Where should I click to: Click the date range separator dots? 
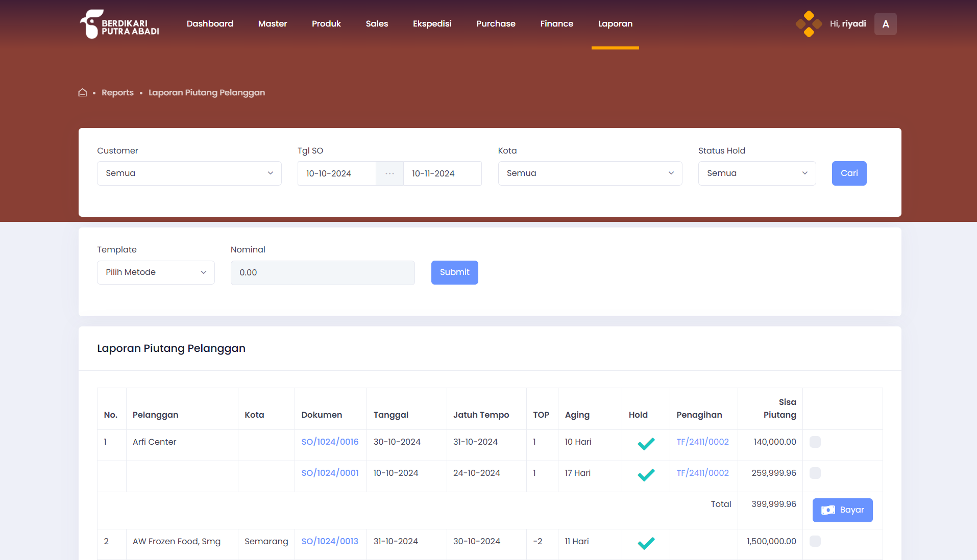389,173
